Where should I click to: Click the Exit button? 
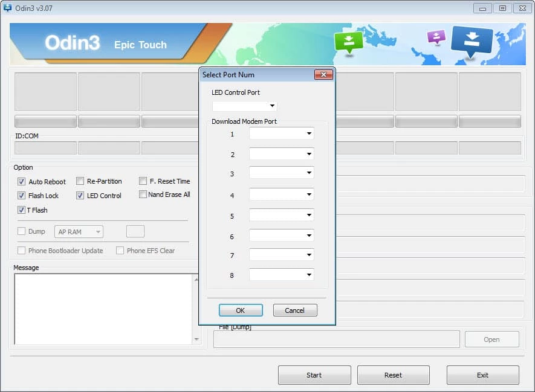pos(482,375)
